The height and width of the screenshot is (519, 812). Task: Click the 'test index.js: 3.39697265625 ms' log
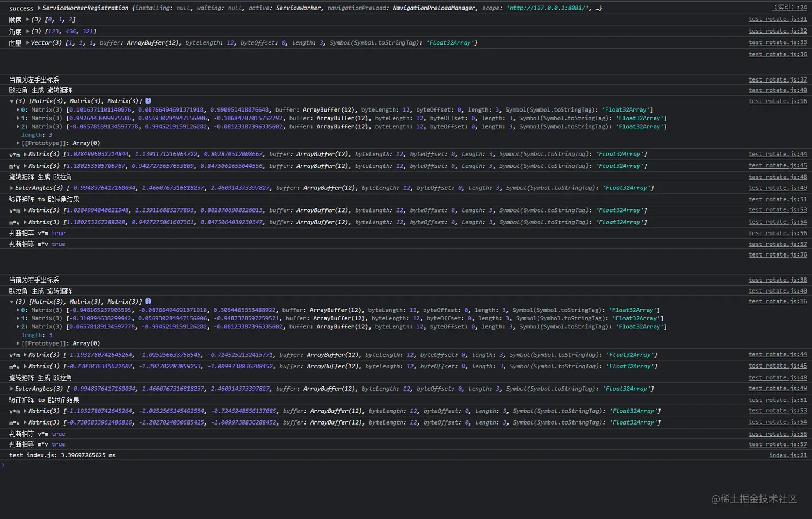[62, 455]
